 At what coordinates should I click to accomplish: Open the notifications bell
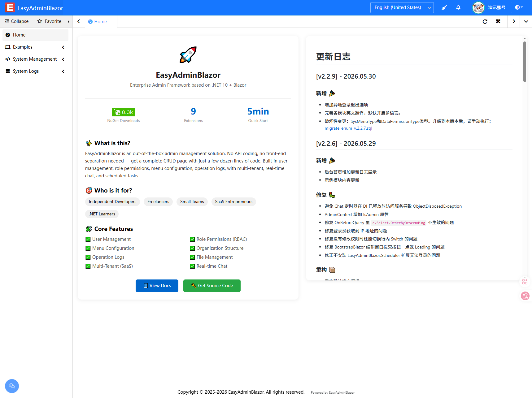pyautogui.click(x=458, y=7)
